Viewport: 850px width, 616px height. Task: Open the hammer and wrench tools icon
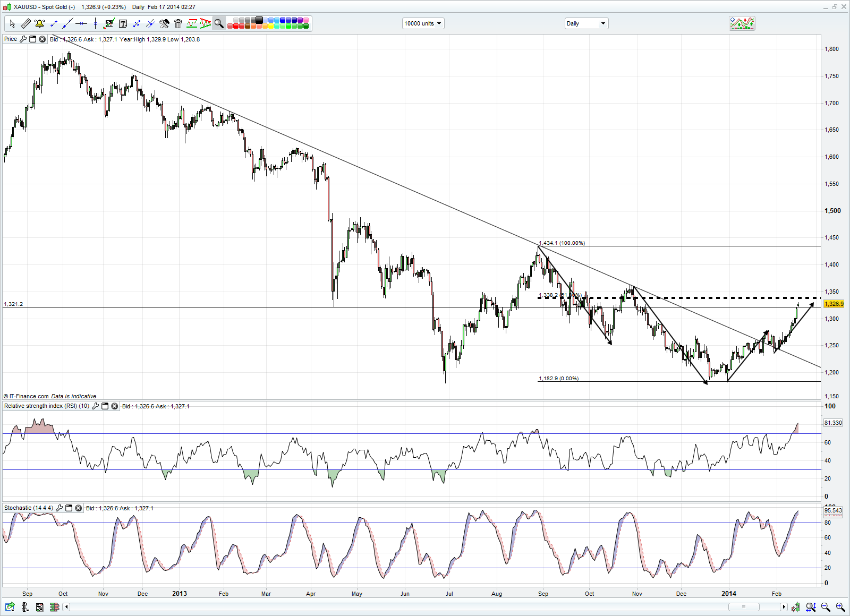164,23
